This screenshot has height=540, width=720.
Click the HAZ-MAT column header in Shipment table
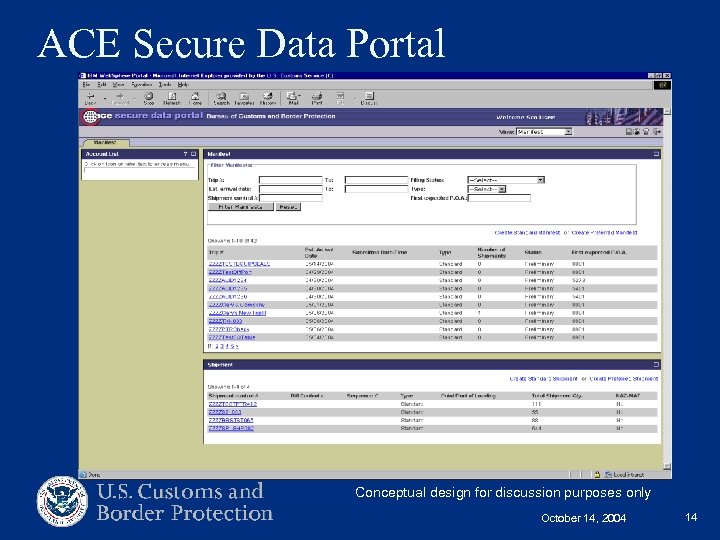(627, 395)
